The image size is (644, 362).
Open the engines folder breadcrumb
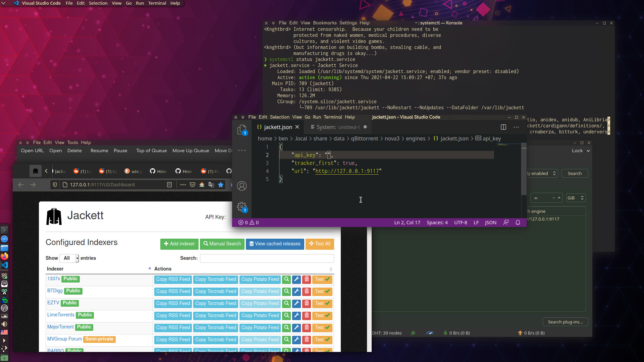[x=416, y=139]
